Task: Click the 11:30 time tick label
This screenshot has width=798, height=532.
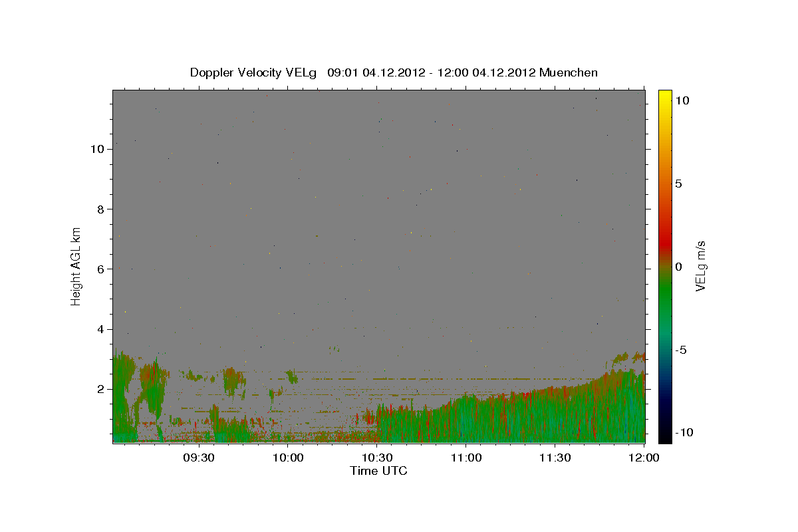Action: (x=555, y=458)
